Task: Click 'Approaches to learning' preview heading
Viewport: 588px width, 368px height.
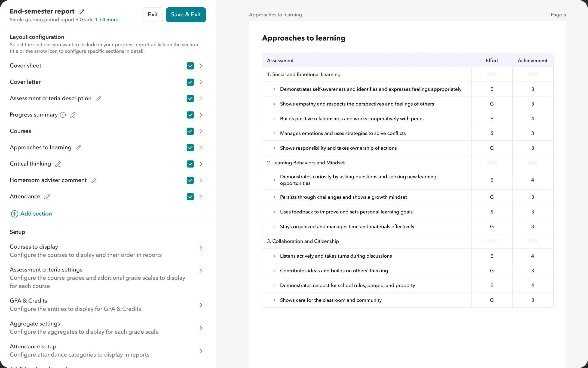Action: coord(304,38)
